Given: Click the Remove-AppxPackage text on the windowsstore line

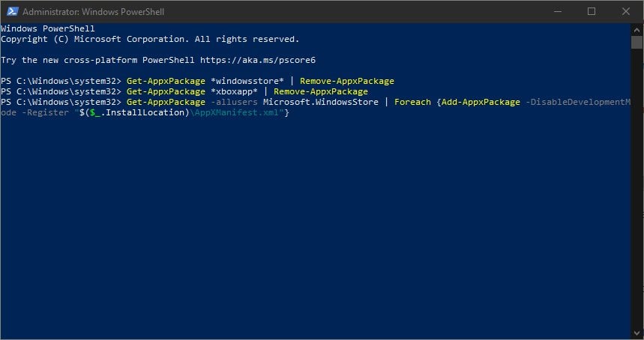Looking at the screenshot, I should 347,81.
